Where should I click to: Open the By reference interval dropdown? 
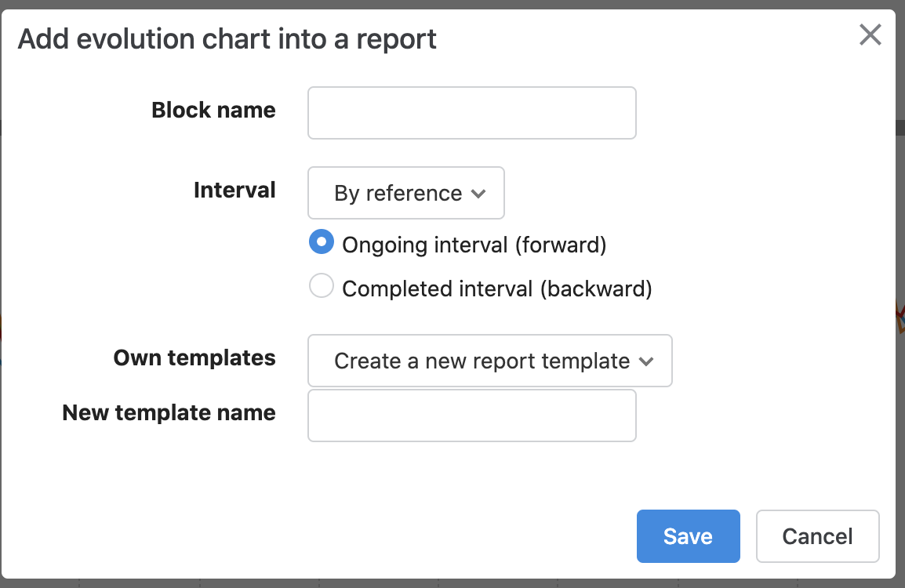coord(405,193)
